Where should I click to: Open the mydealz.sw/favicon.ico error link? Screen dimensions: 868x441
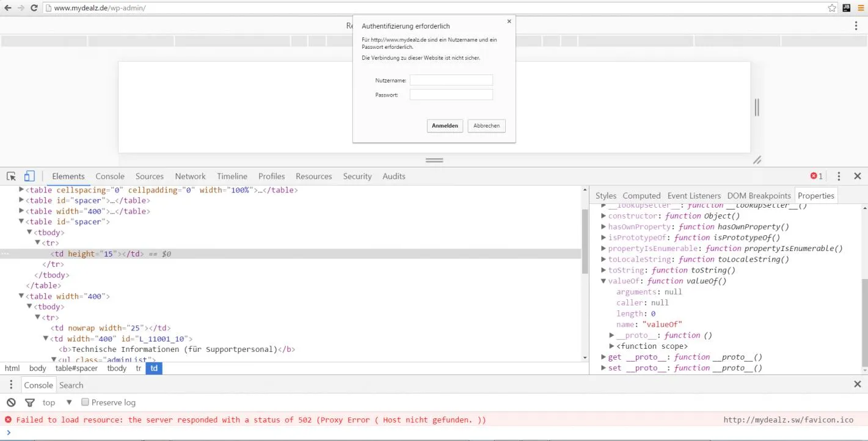point(789,420)
